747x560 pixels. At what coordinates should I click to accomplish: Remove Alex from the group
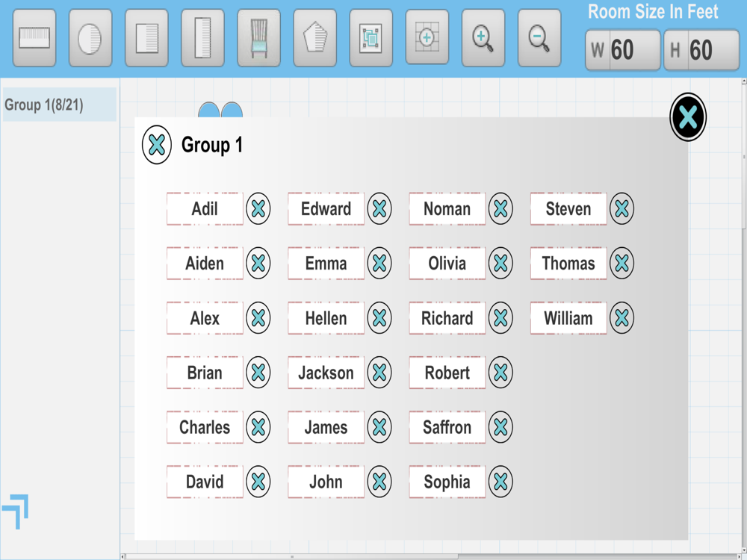click(x=258, y=317)
